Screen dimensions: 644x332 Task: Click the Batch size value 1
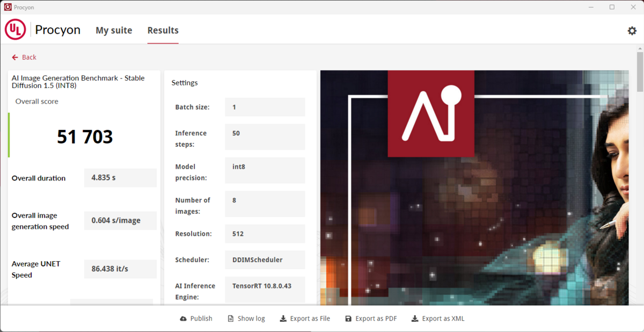coord(265,107)
